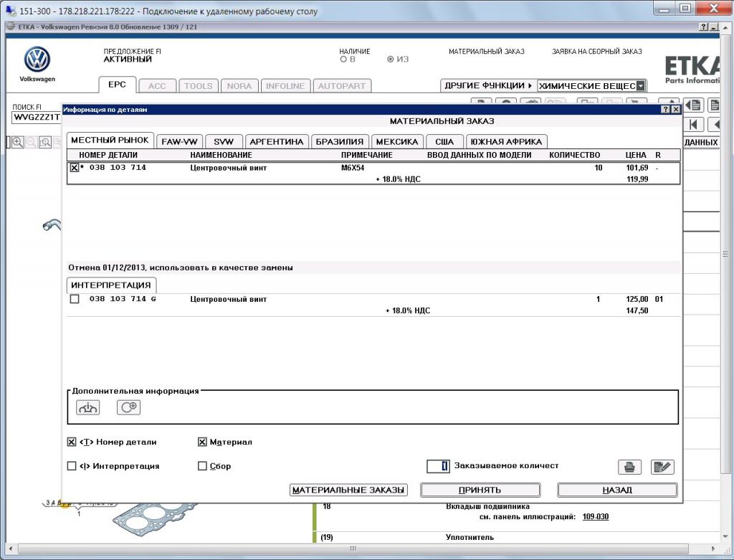Click ЗАЯВКА НА СБОРНЫЙ ЗАКАЗ header link
This screenshot has width=734, height=560.
pyautogui.click(x=597, y=52)
